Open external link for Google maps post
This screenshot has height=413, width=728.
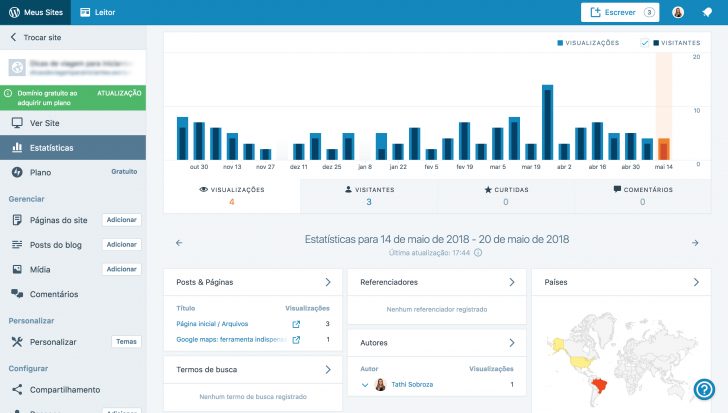click(x=296, y=340)
